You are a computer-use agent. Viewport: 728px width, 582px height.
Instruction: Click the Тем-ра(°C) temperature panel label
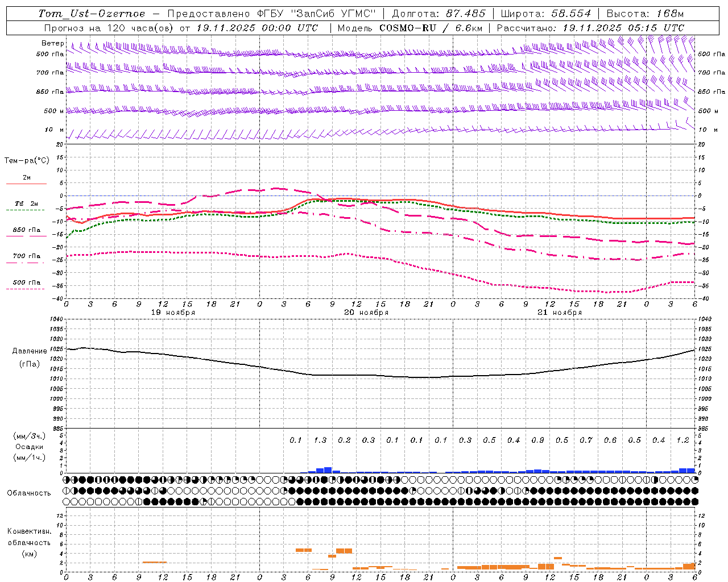click(27, 161)
